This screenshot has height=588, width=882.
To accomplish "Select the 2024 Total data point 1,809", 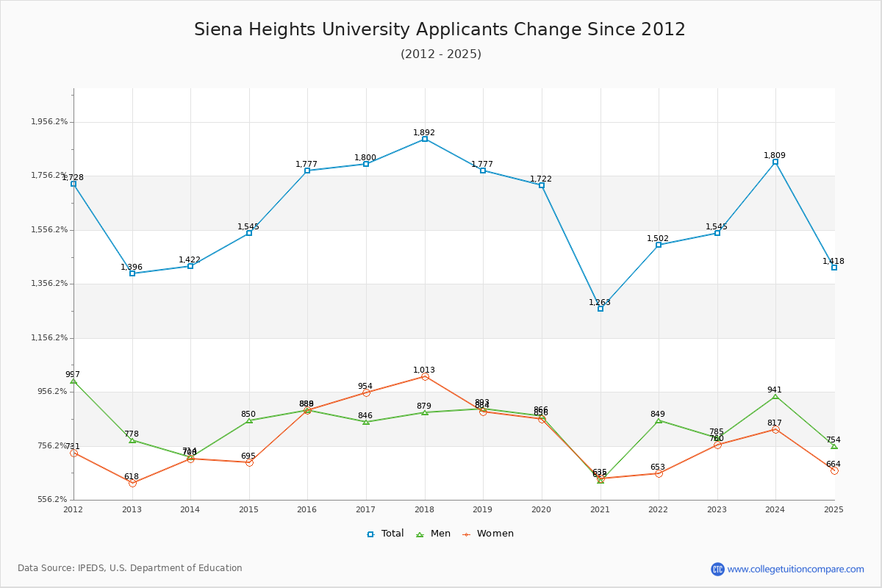I will [775, 162].
